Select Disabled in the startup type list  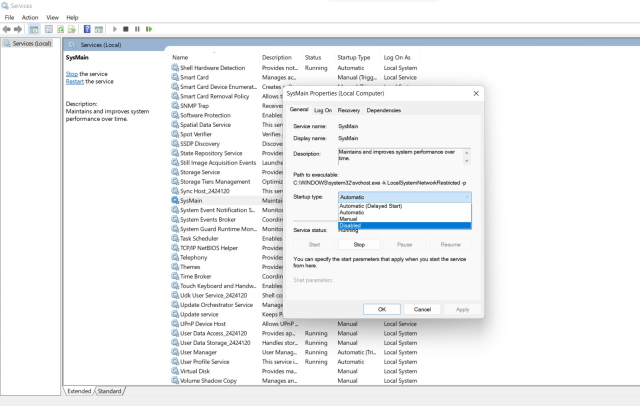pyautogui.click(x=404, y=226)
